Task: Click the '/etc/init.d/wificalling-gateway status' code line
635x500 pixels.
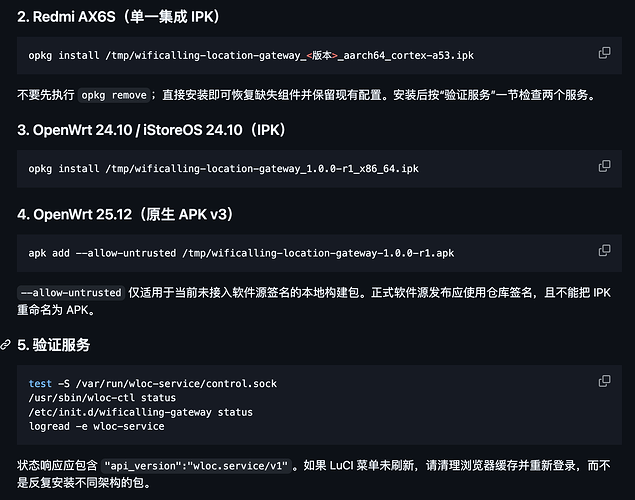Action: pos(141,412)
